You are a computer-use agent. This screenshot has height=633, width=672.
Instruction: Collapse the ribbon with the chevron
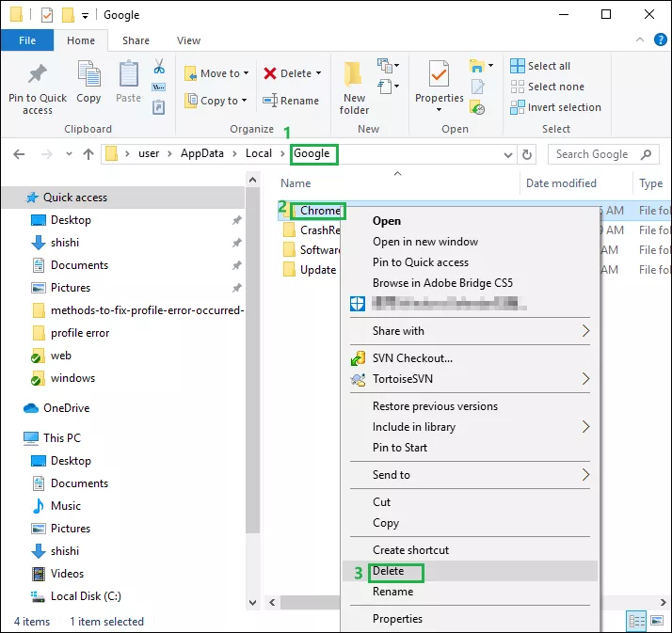[x=640, y=40]
